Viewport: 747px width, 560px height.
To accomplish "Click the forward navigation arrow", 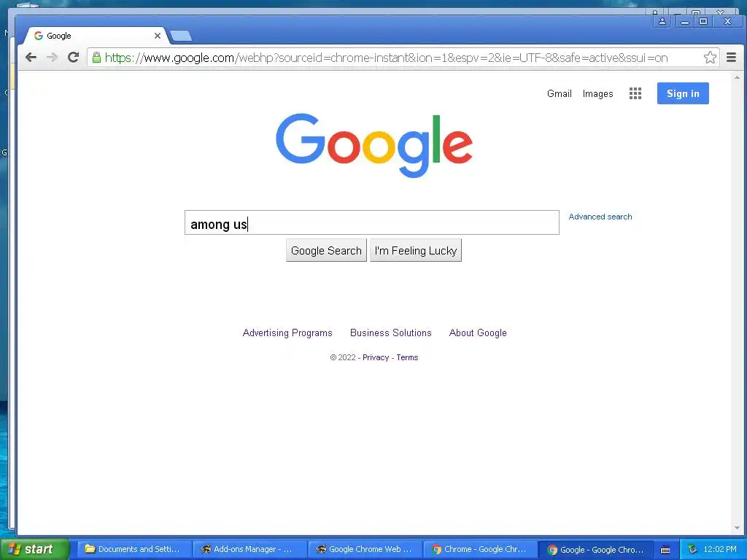I will (x=52, y=58).
